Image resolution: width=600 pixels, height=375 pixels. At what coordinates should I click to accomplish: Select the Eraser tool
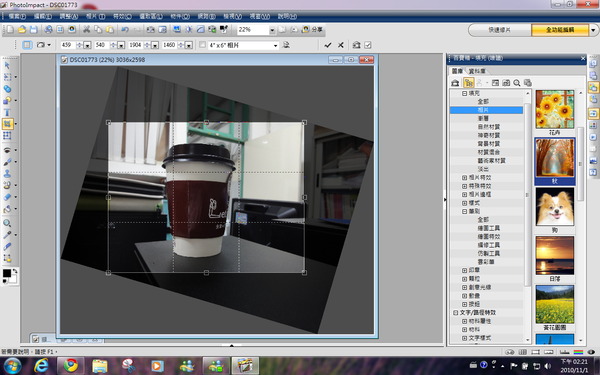coord(7,197)
